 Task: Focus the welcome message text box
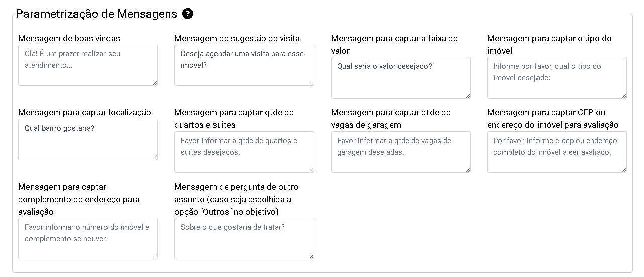tap(88, 65)
